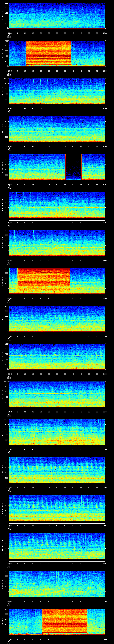
Task: Click the "31:00" end label of the last panel
Action: (105, 639)
